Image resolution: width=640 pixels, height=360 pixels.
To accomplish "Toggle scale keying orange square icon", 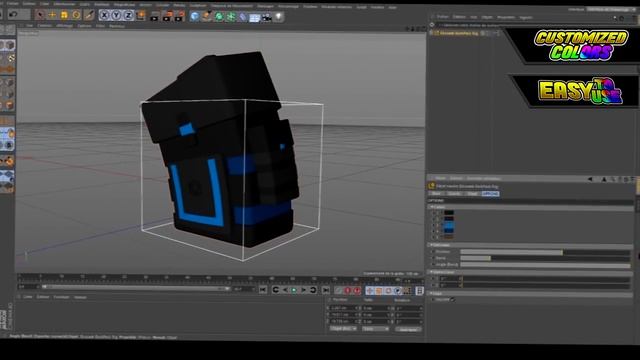I will [379, 291].
